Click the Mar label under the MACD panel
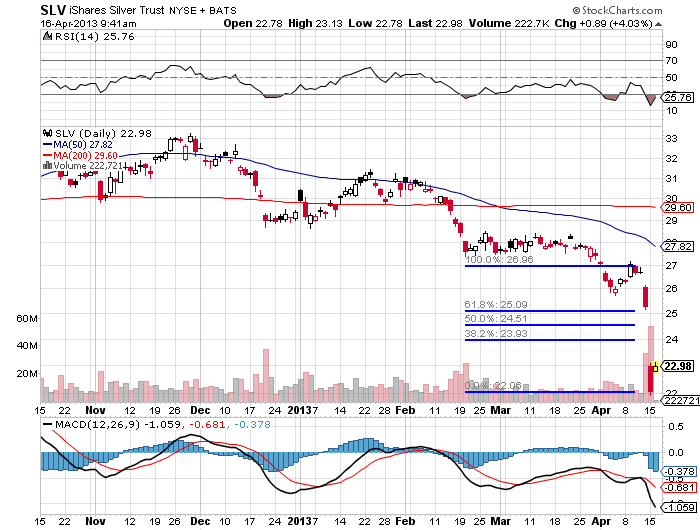This screenshot has height=530, width=700. (x=500, y=521)
